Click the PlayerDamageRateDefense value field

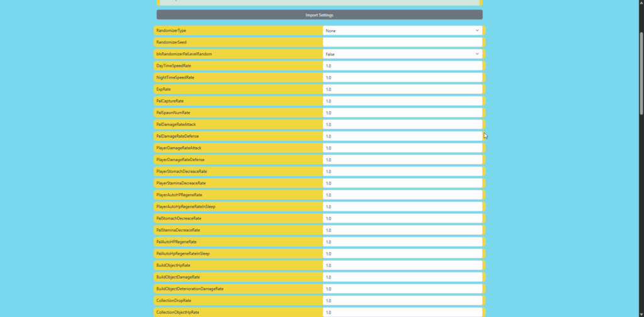point(402,160)
